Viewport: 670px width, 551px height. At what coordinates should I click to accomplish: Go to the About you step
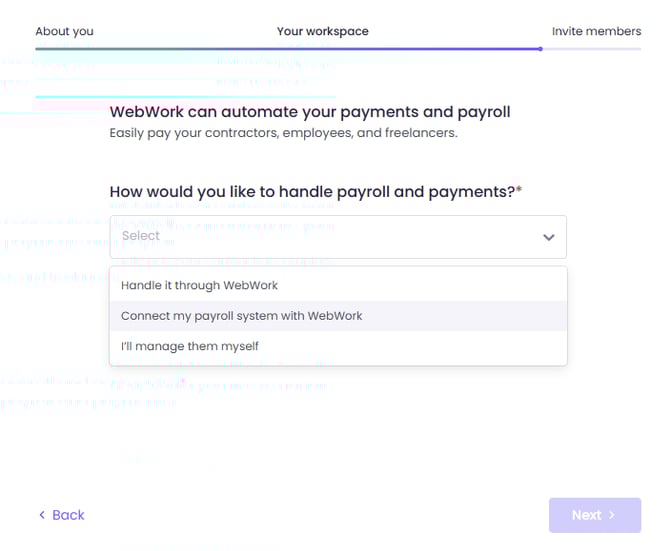(x=64, y=31)
